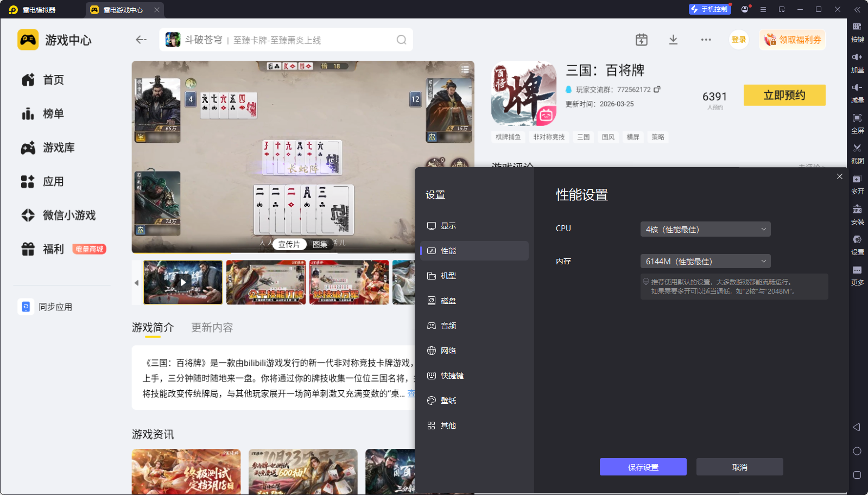The height and width of the screenshot is (495, 868).
Task: Take a screenshot with the 截图 tool
Action: tap(857, 154)
